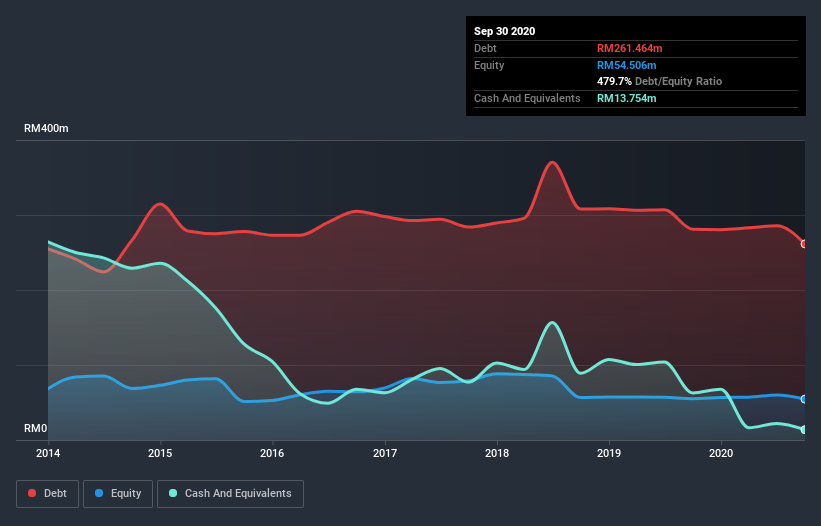This screenshot has width=821, height=526.
Task: Click the 2017 x-axis label
Action: tap(385, 453)
